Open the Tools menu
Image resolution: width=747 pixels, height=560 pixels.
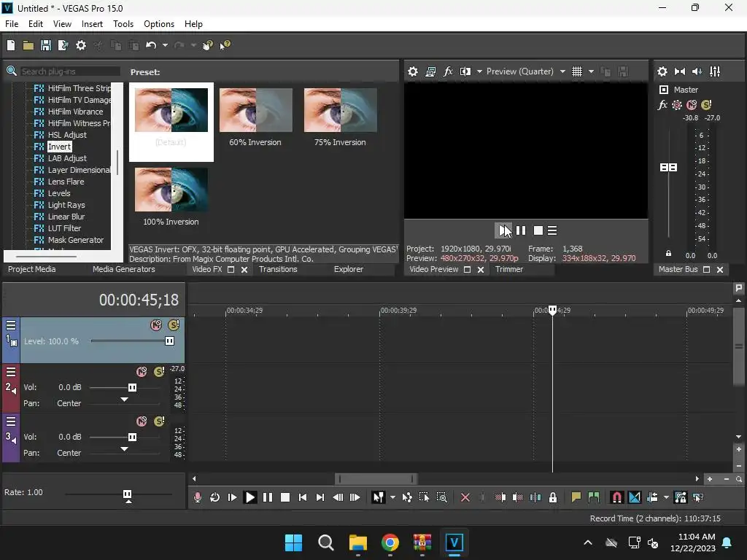coord(123,24)
